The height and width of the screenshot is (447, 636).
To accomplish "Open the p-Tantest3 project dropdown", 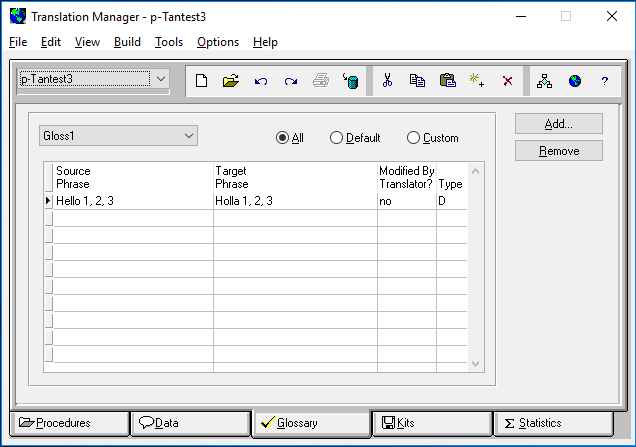I will (161, 79).
